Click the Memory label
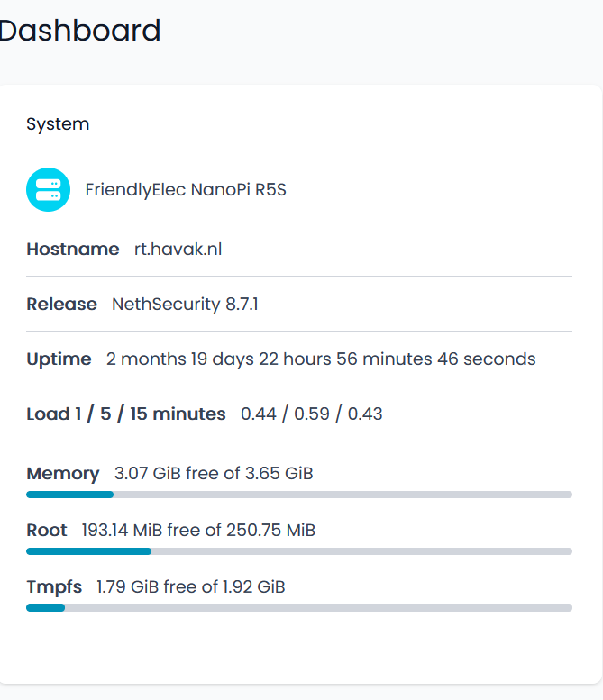 (63, 473)
